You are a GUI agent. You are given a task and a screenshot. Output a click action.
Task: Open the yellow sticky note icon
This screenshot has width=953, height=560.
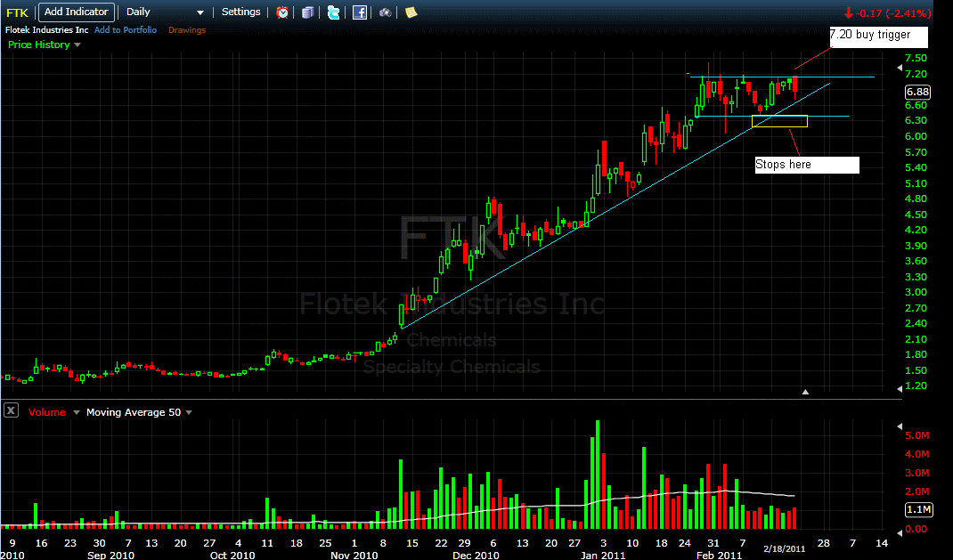point(411,12)
